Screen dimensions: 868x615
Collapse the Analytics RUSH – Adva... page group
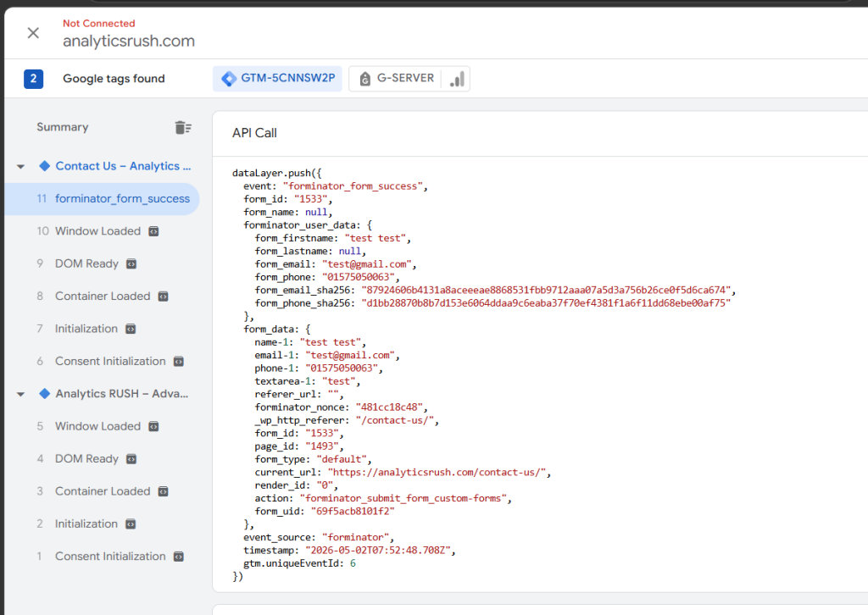21,395
